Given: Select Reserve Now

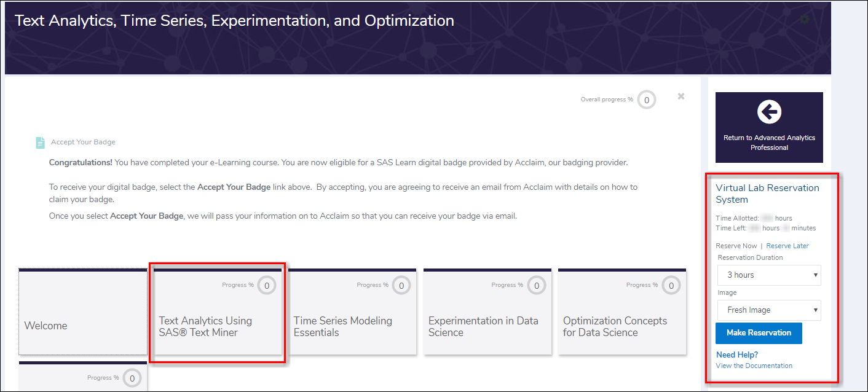Looking at the screenshot, I should point(736,245).
